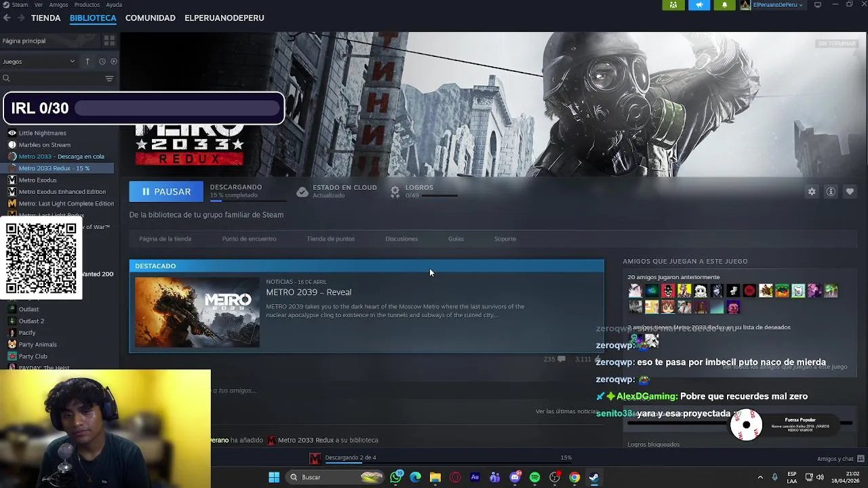Screen dimensions: 868x488
Task: Open the game information icon
Action: pyautogui.click(x=831, y=192)
